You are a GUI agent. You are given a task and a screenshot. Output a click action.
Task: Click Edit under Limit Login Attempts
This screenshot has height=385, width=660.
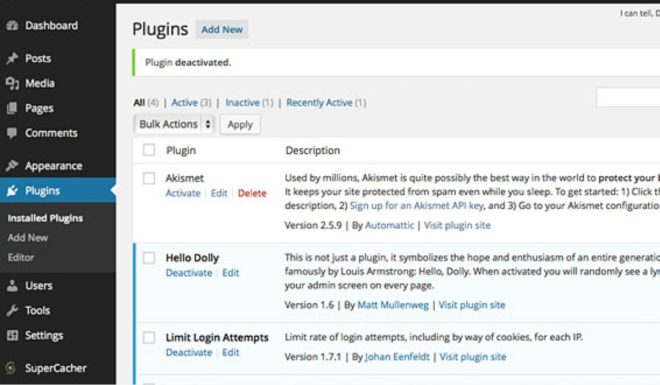coord(231,352)
